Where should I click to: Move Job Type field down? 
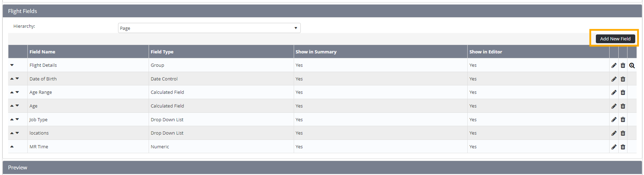pyautogui.click(x=17, y=119)
